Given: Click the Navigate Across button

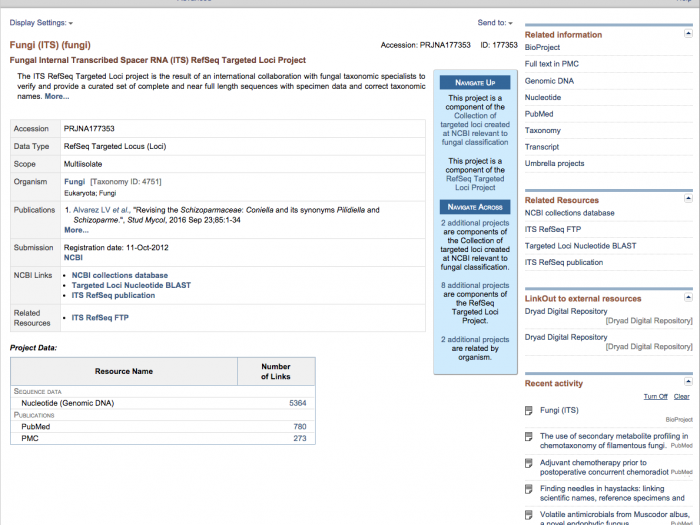Looking at the screenshot, I should pos(475,207).
